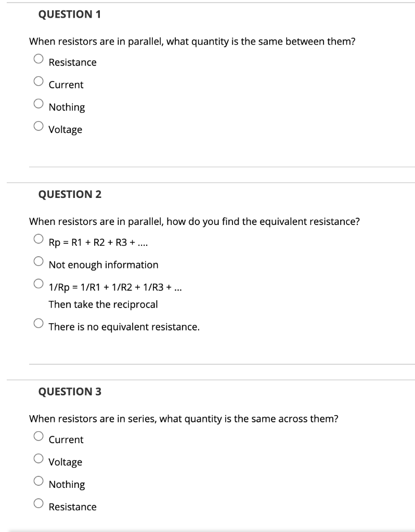Choose Not enough information in Question 2
Image resolution: width=415 pixels, height=532 pixels.
38,261
